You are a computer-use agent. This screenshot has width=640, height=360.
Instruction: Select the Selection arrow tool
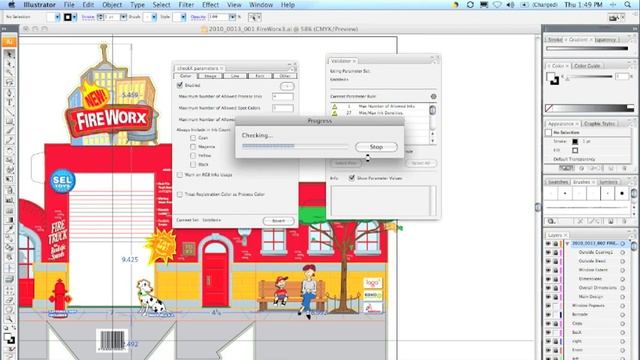tap(9, 54)
